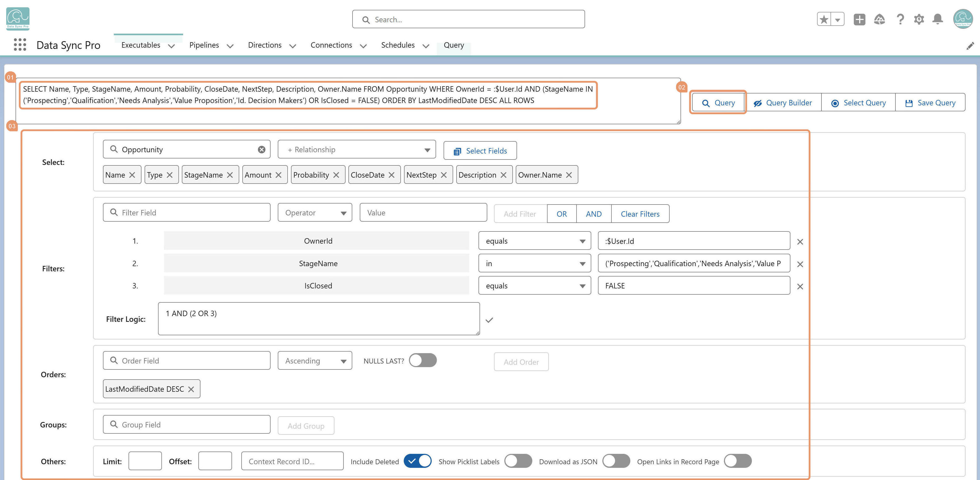The image size is (980, 480).
Task: Remove the Amount field pill
Action: [279, 175]
